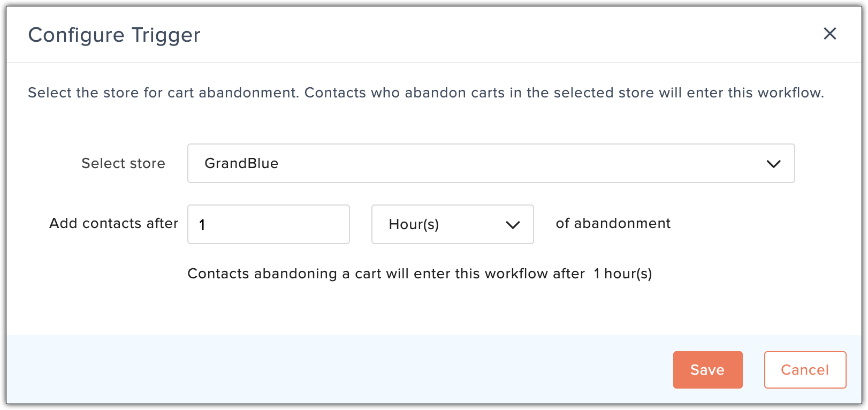Viewport: 868px width, 410px height.
Task: Open the Hour(s) time unit dropdown
Action: point(452,224)
